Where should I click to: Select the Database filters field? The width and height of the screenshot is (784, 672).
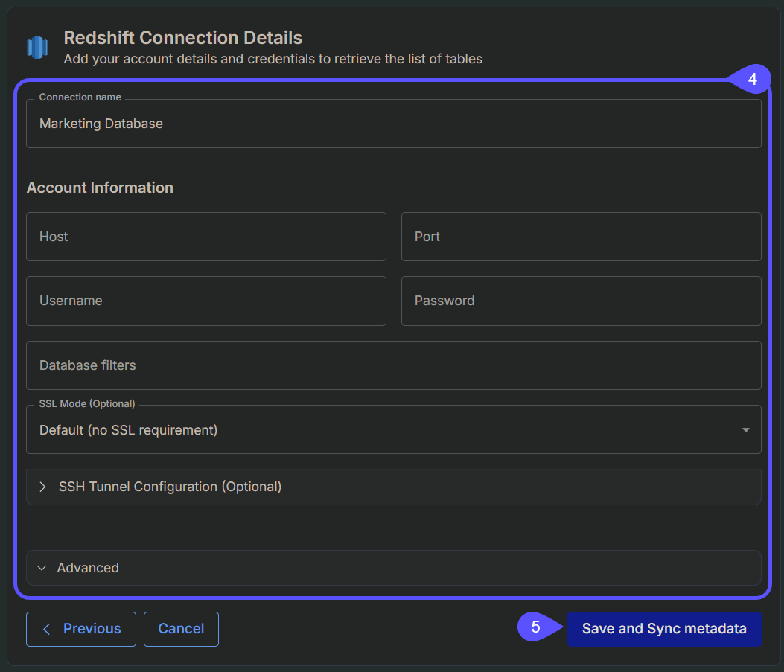click(x=394, y=365)
